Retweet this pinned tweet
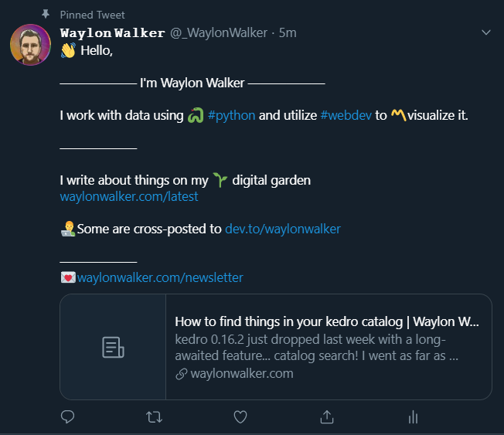Viewport: 504px width, 435px height. tap(154, 417)
